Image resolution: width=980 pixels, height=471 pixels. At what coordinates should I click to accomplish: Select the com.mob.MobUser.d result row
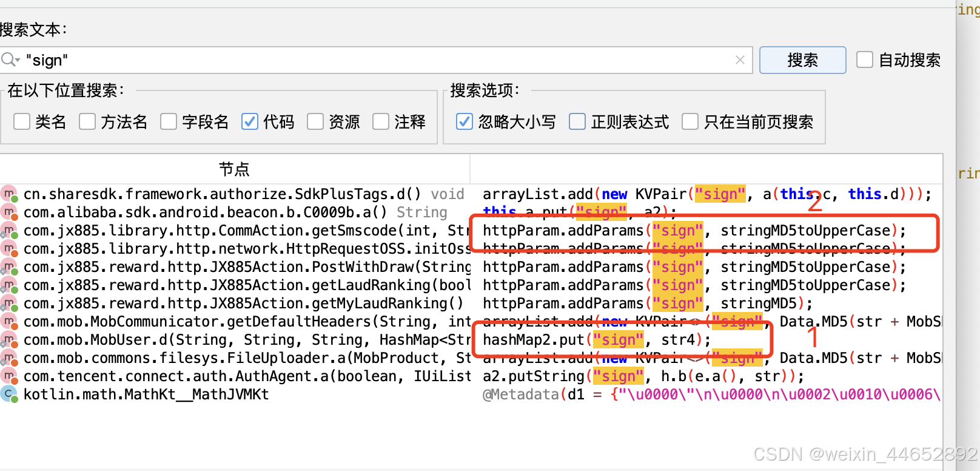[x=471, y=340]
